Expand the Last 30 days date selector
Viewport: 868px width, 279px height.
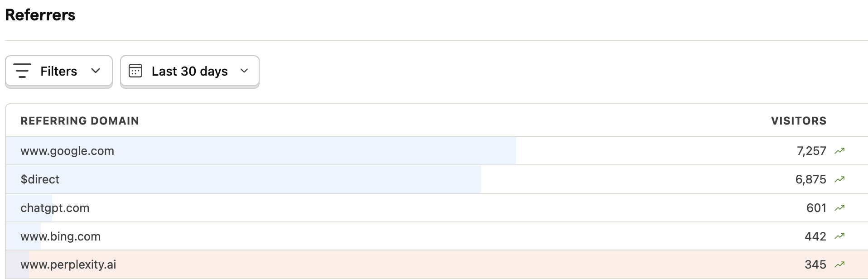click(x=189, y=71)
